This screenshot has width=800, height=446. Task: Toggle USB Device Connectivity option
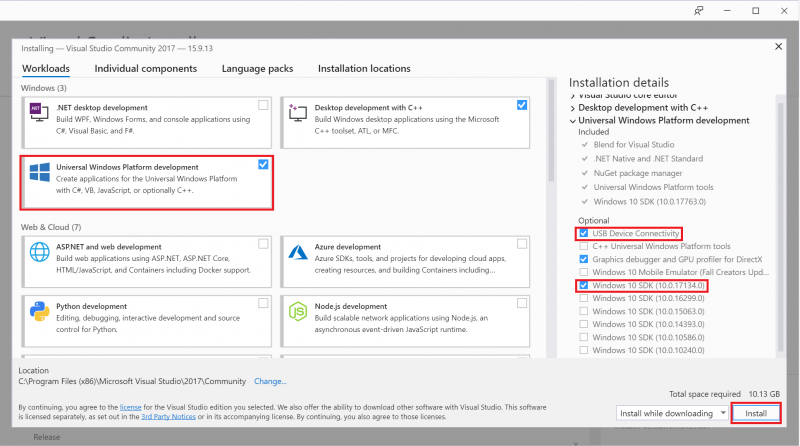coord(584,233)
